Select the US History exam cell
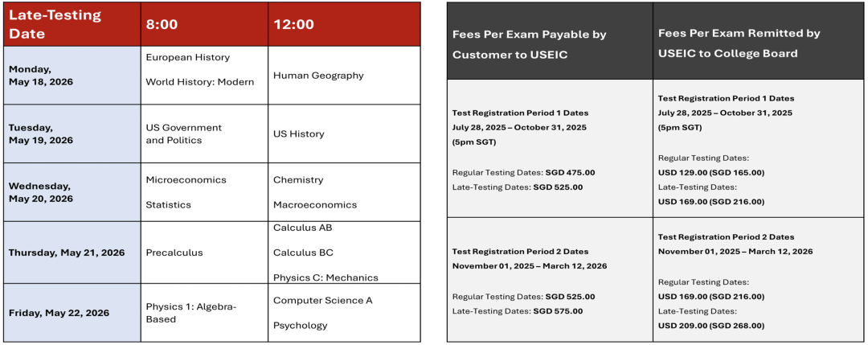 tap(344, 133)
